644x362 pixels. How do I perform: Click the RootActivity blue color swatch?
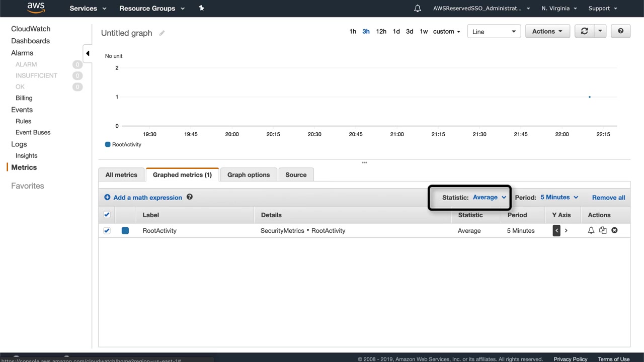coord(125,231)
